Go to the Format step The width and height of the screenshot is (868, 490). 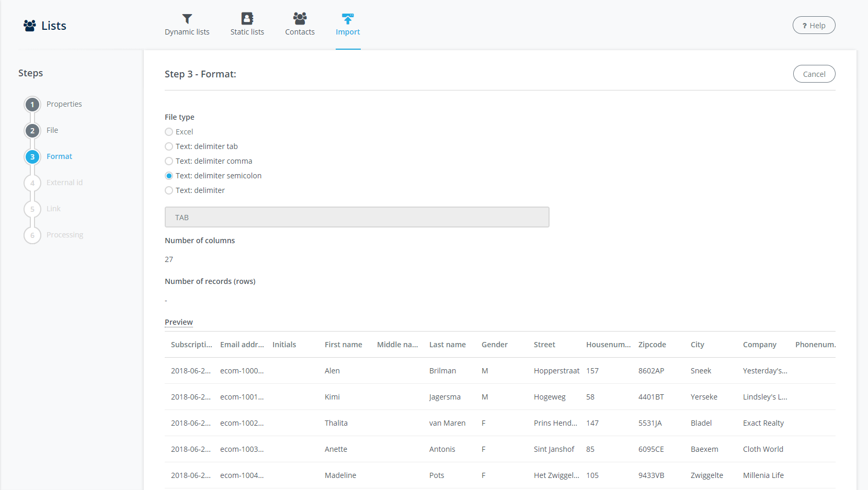click(x=60, y=156)
